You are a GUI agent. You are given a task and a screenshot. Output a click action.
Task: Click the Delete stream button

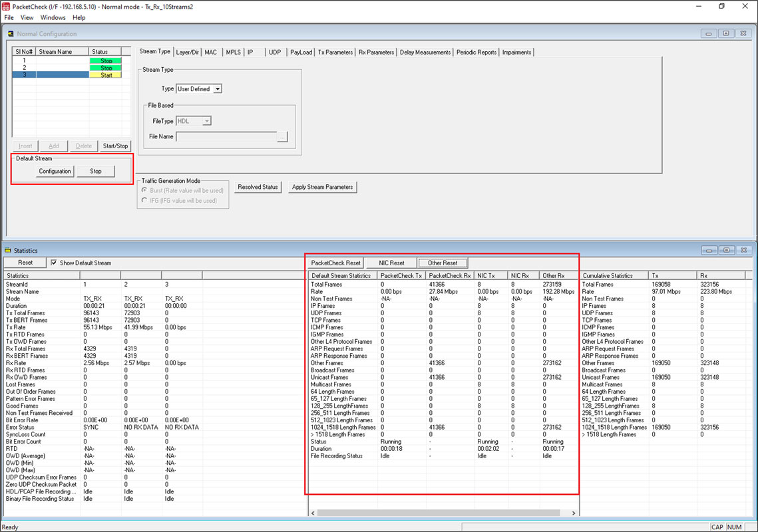click(84, 146)
